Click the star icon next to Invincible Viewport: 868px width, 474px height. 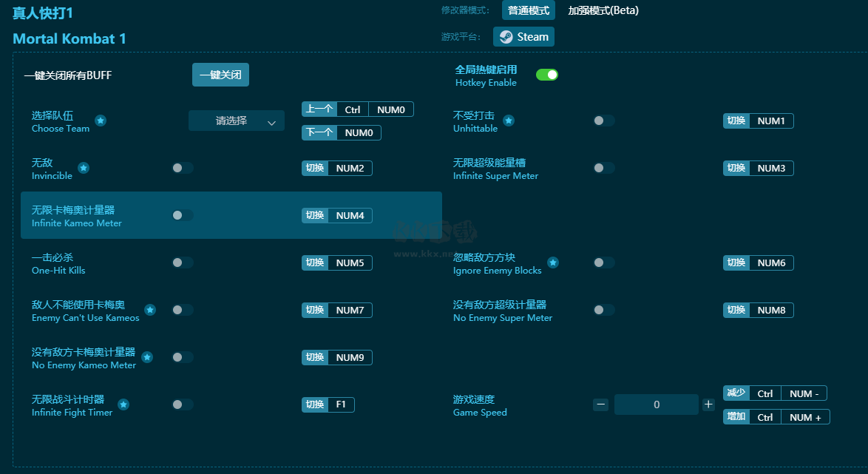click(84, 168)
